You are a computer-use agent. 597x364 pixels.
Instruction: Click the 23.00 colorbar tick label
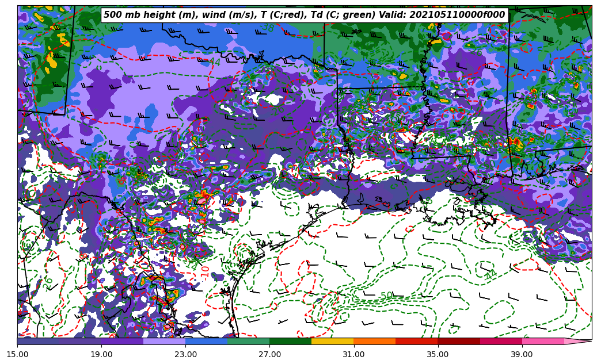click(x=185, y=354)
